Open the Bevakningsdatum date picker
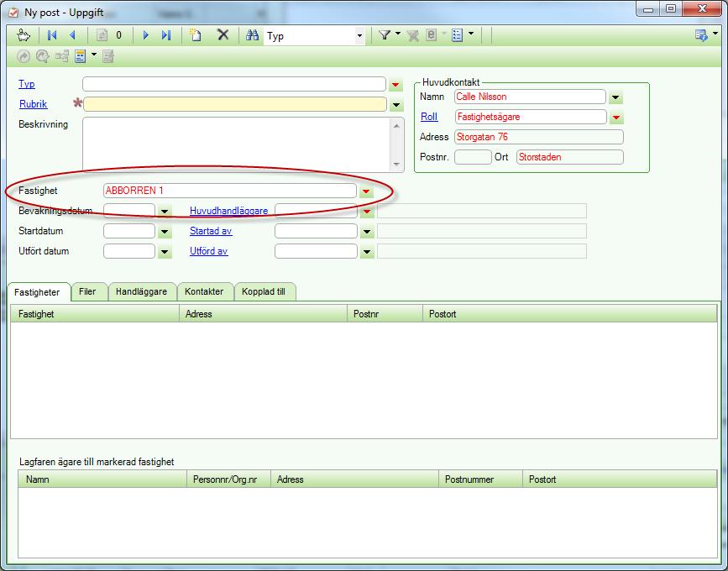 pos(165,212)
